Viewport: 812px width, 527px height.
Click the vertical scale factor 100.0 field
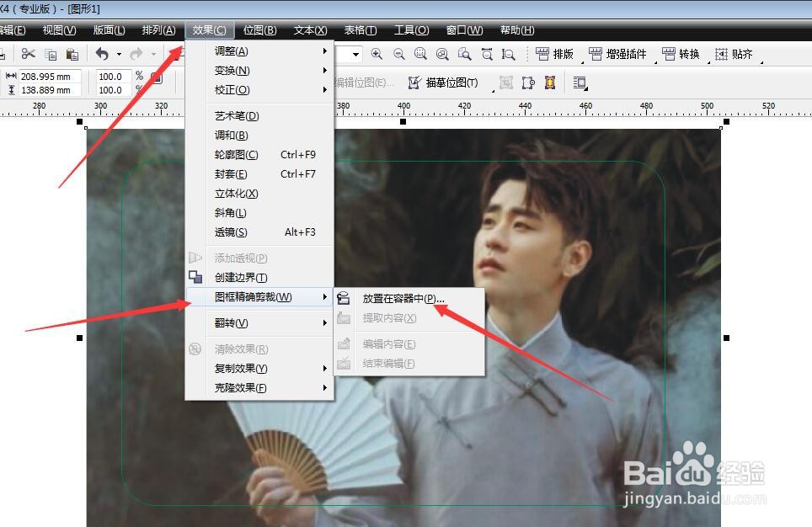pyautogui.click(x=114, y=89)
